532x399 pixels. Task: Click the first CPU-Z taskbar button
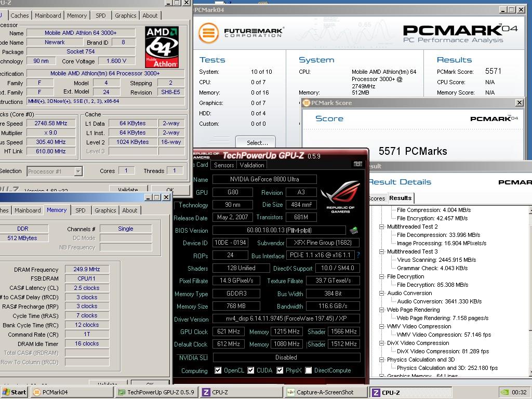tap(241, 392)
